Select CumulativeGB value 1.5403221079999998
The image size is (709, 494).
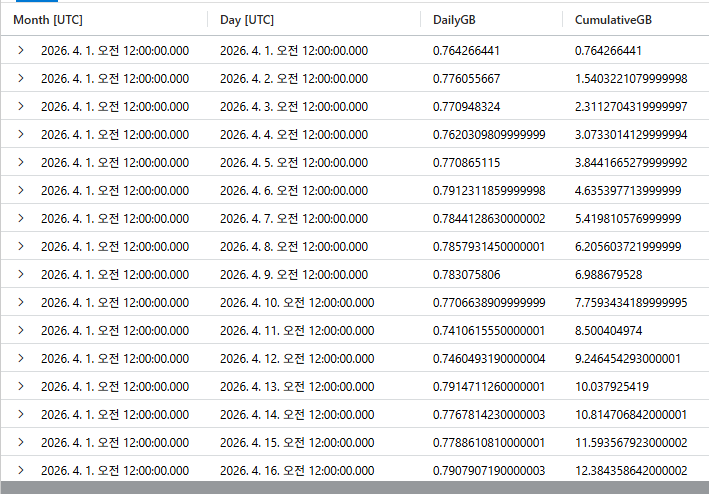coord(631,79)
